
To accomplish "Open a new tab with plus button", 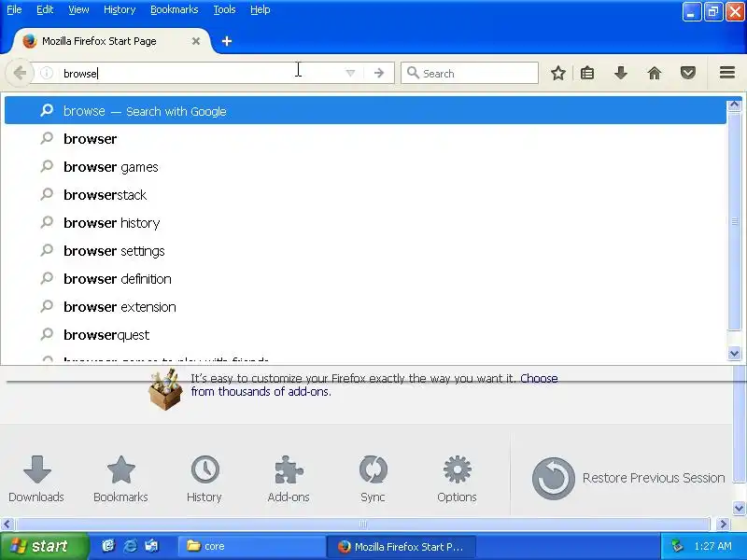I will pyautogui.click(x=227, y=41).
